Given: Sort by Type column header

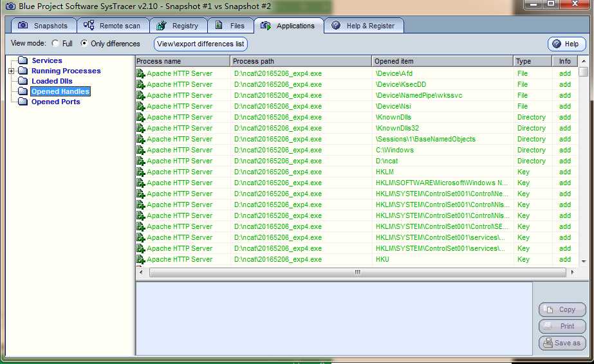Looking at the screenshot, I should pyautogui.click(x=533, y=61).
